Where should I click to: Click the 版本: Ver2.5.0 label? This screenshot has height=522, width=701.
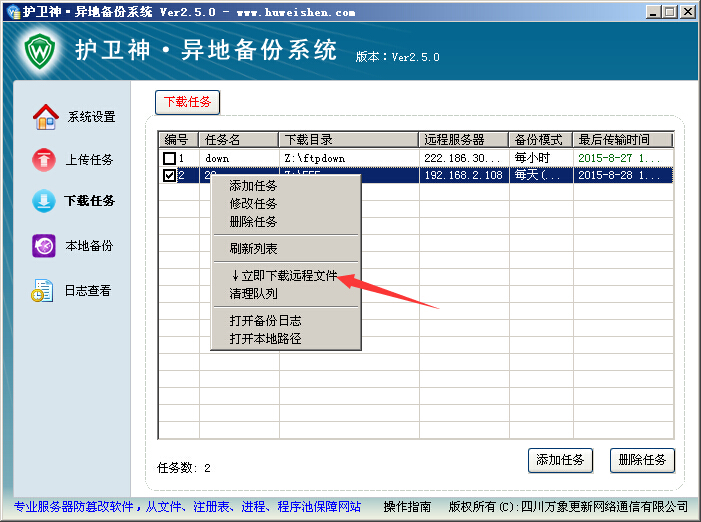[x=397, y=57]
